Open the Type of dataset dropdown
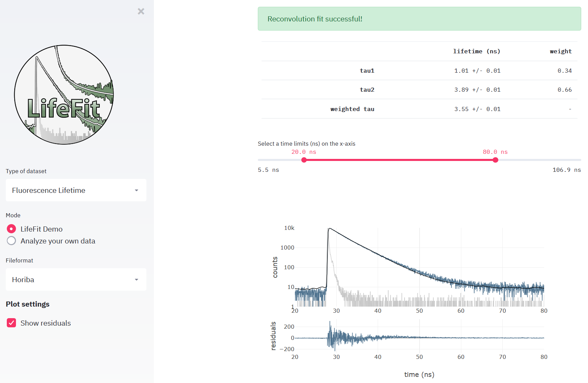 pos(76,190)
